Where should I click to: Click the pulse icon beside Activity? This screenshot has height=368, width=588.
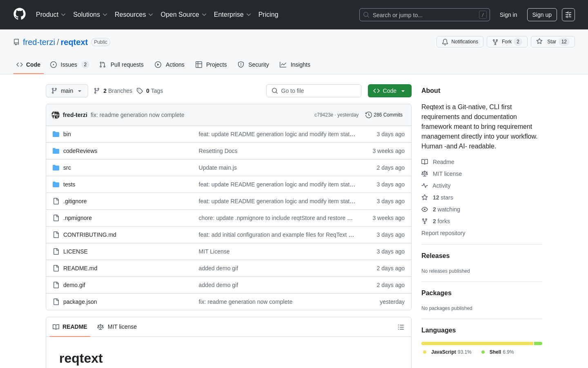425,186
